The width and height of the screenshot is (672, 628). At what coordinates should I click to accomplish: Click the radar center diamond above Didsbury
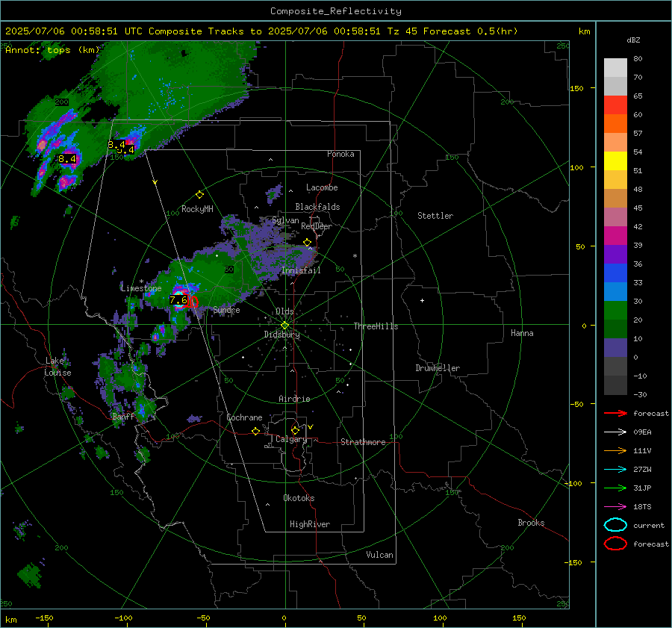(284, 326)
